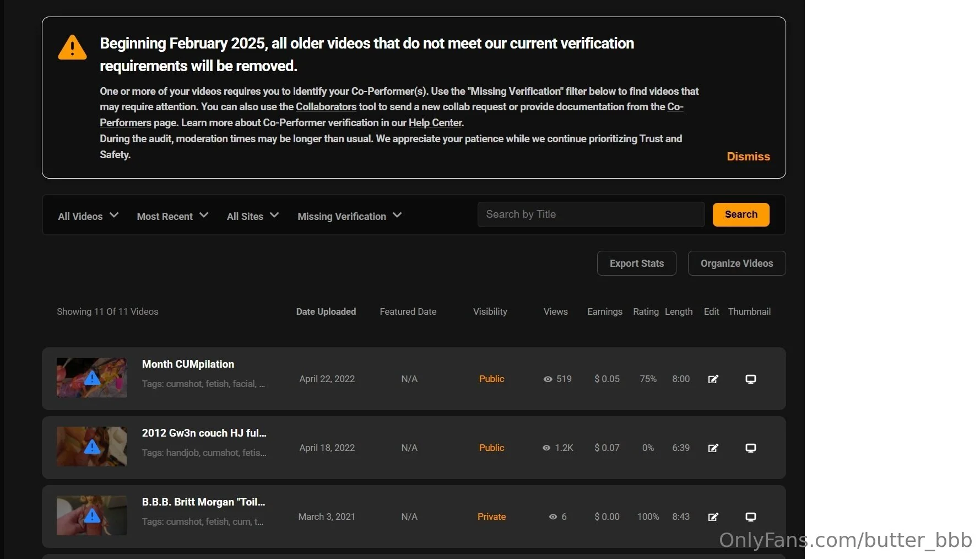Click thumbnail monitor icon for March 3 video
The height and width of the screenshot is (559, 980).
click(750, 517)
